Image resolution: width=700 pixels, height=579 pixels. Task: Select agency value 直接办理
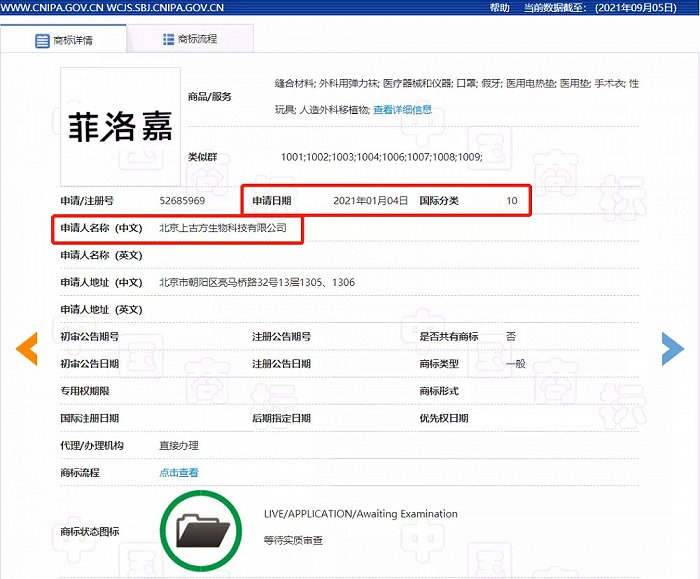pyautogui.click(x=179, y=445)
